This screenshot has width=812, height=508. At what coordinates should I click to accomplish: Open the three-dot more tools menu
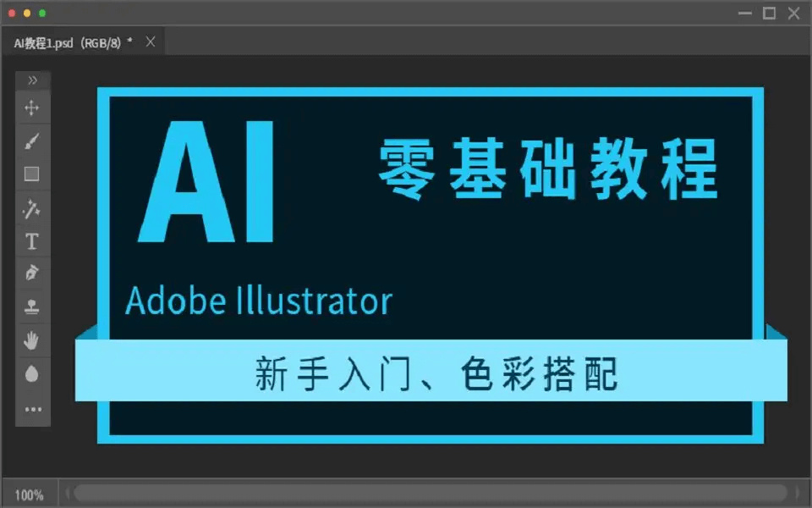[33, 410]
